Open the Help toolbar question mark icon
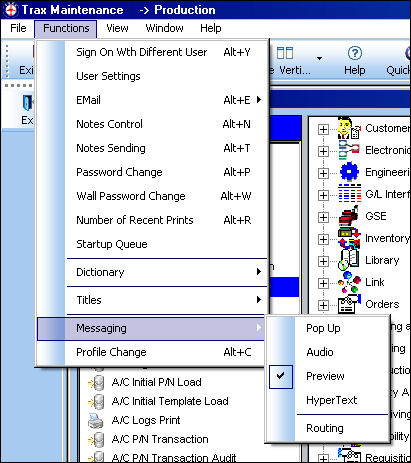The height and width of the screenshot is (463, 411). point(354,53)
